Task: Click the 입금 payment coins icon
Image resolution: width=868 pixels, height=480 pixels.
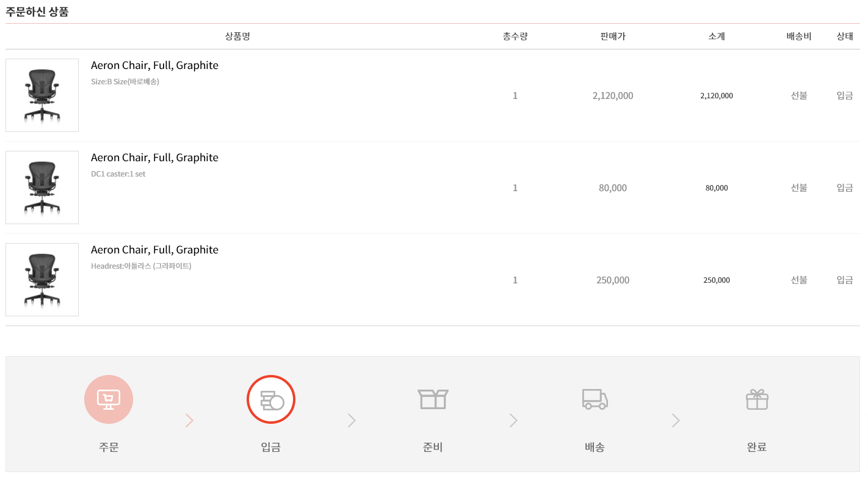Action: coord(271,399)
